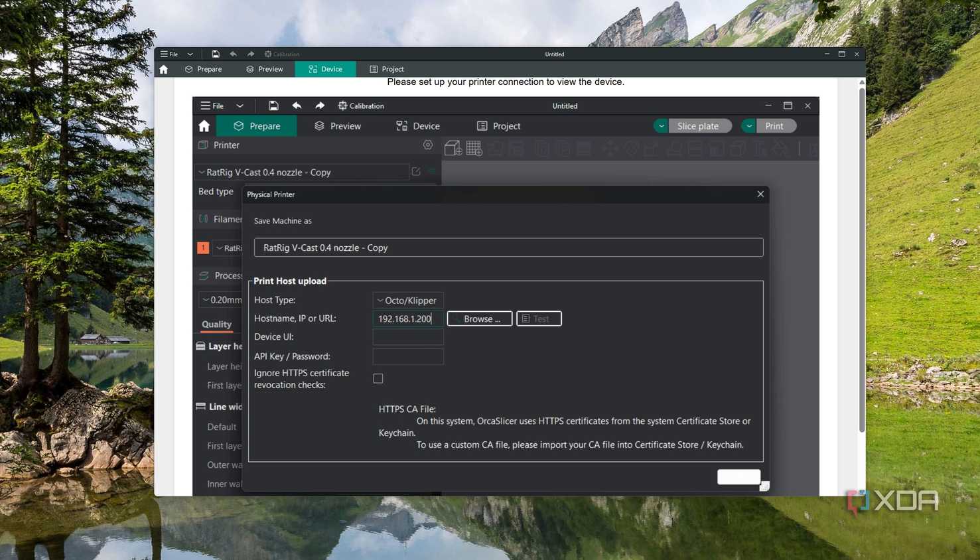Click the Device UI input field
980x560 pixels.
408,337
